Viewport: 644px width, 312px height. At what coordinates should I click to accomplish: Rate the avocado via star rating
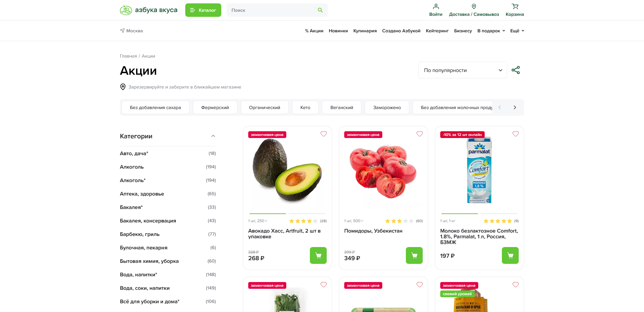point(303,221)
